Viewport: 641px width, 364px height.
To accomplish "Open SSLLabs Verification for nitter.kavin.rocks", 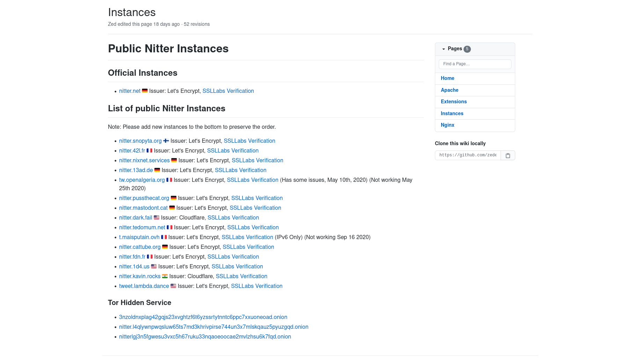I will point(241,276).
